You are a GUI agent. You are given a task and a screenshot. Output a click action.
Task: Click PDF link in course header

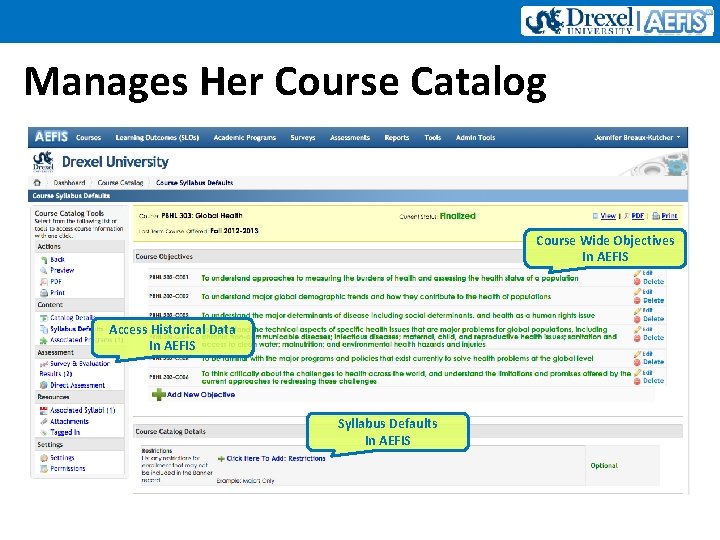(x=637, y=216)
